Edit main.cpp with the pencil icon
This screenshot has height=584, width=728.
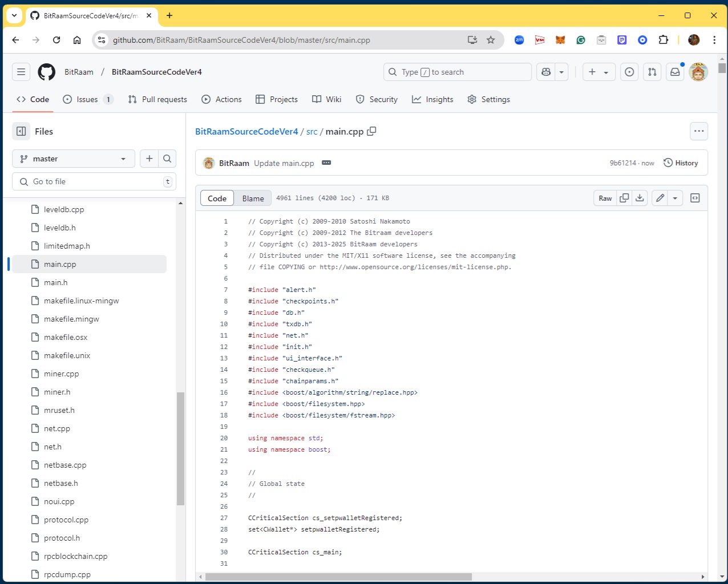tap(660, 198)
